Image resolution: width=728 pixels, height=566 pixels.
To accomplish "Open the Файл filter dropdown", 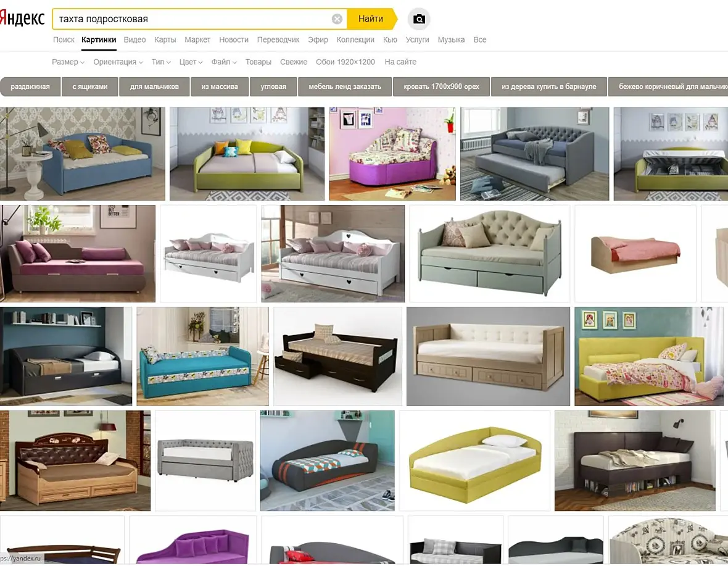I will tap(224, 62).
